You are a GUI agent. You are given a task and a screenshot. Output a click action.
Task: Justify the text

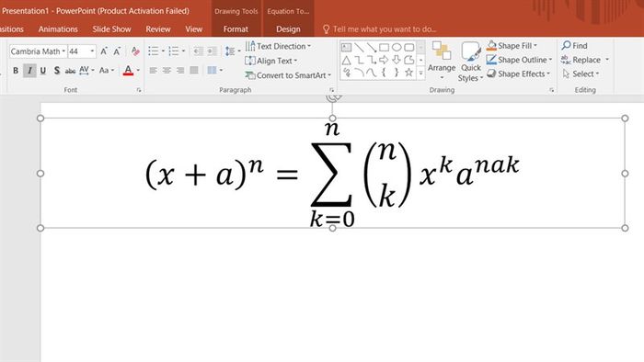pyautogui.click(x=194, y=71)
